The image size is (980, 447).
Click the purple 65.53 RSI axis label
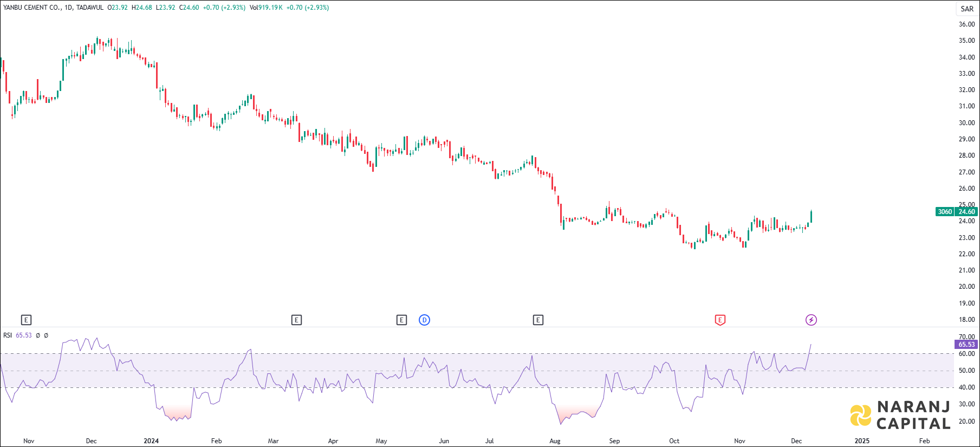(966, 345)
